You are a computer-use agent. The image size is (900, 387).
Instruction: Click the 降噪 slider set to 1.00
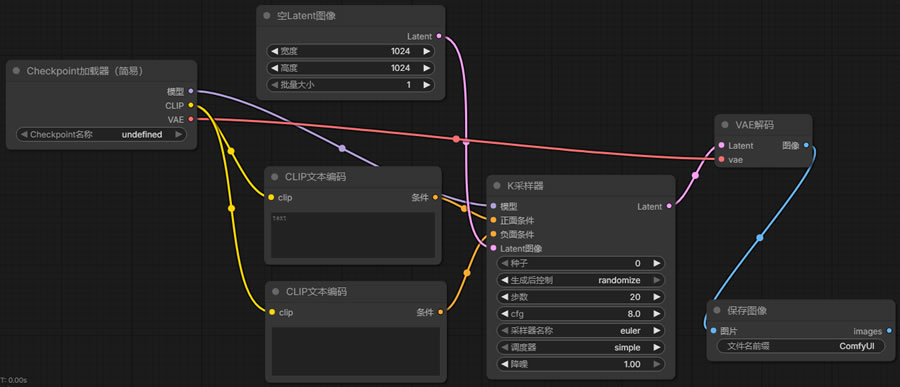pos(579,364)
